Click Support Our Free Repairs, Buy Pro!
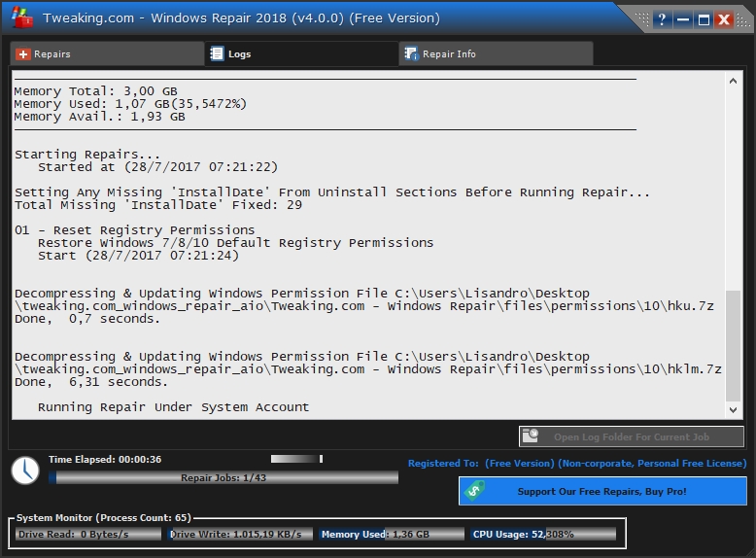 pos(602,491)
